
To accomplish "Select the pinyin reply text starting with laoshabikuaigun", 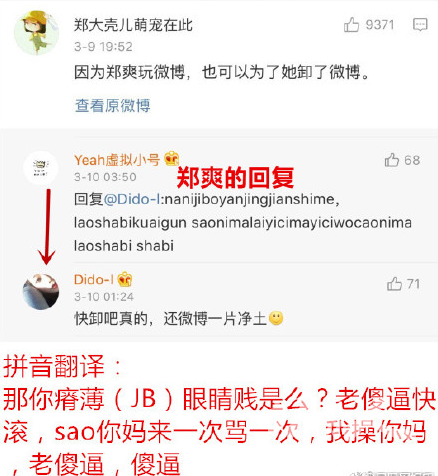I will (x=243, y=223).
